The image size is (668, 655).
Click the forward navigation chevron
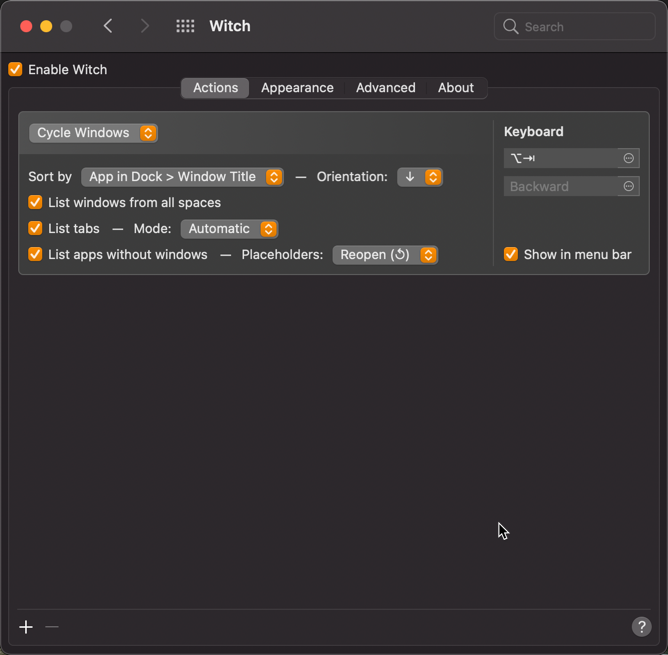pos(145,26)
